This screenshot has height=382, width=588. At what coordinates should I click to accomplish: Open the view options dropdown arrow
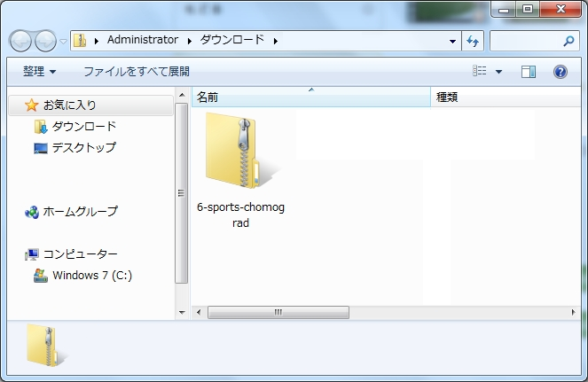[498, 72]
